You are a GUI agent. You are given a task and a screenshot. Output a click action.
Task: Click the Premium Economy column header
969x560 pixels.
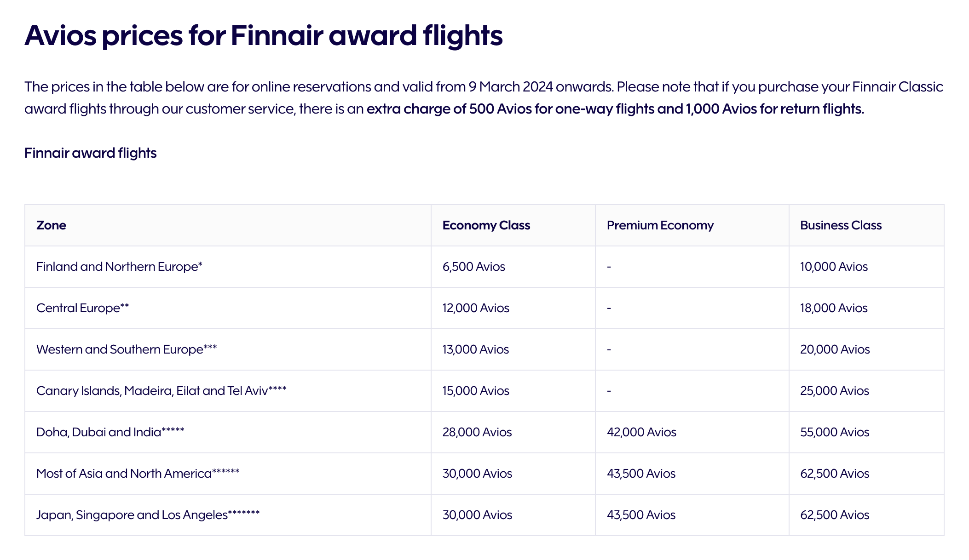point(660,225)
